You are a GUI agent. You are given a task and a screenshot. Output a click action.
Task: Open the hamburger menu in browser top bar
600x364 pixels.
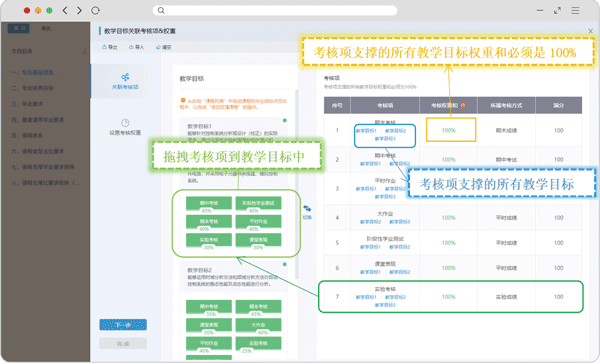[x=575, y=10]
